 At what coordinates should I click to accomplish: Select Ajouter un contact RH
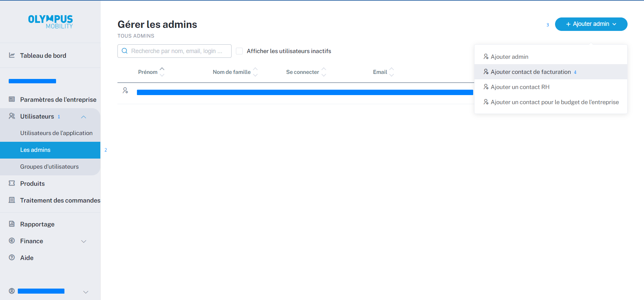click(551, 87)
